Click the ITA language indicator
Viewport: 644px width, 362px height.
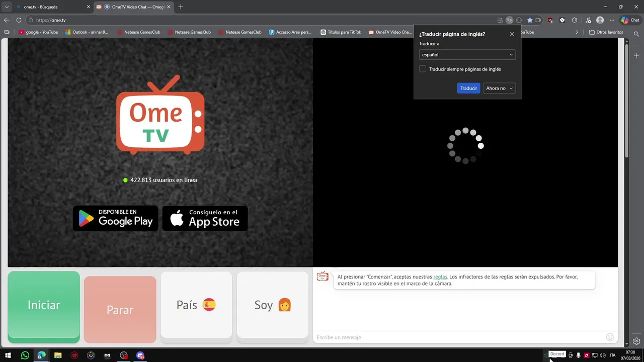[613, 355]
